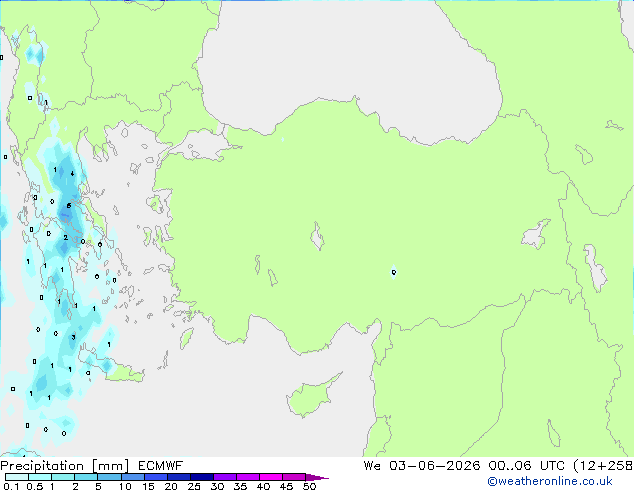The image size is (634, 490).
Task: Click the 'Precipitation [mm]' title text
Action: (x=65, y=466)
